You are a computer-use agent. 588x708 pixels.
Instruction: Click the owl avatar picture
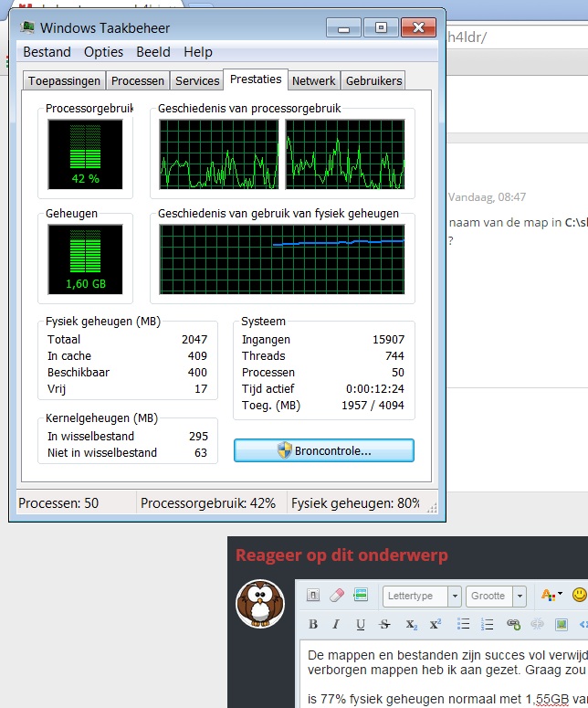(260, 603)
